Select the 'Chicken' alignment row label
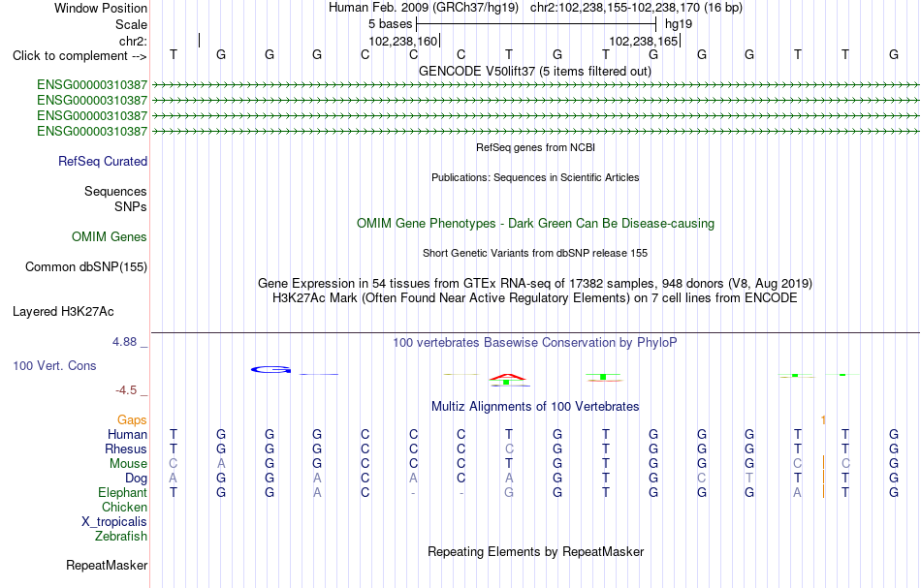Image resolution: width=921 pixels, height=588 pixels. (124, 507)
